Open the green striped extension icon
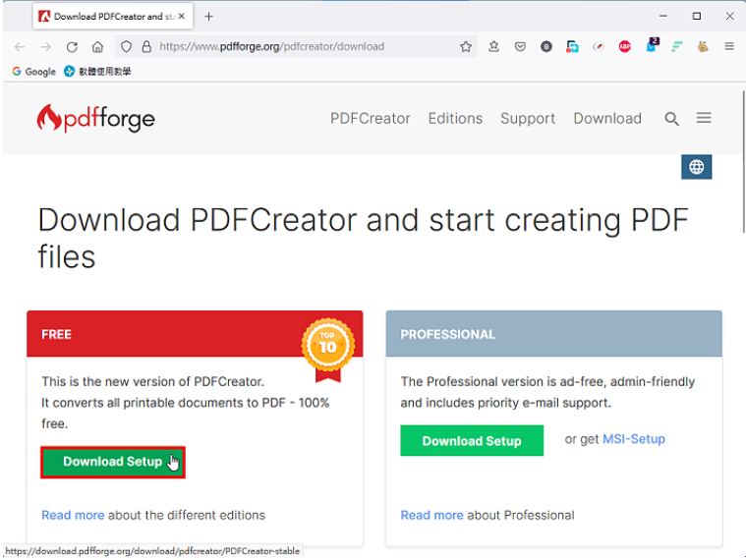Screen dimensions: 746x560 pyautogui.click(x=677, y=46)
